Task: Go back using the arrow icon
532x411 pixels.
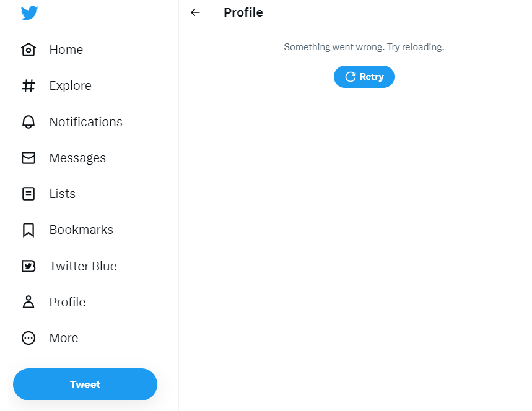Action: tap(196, 12)
